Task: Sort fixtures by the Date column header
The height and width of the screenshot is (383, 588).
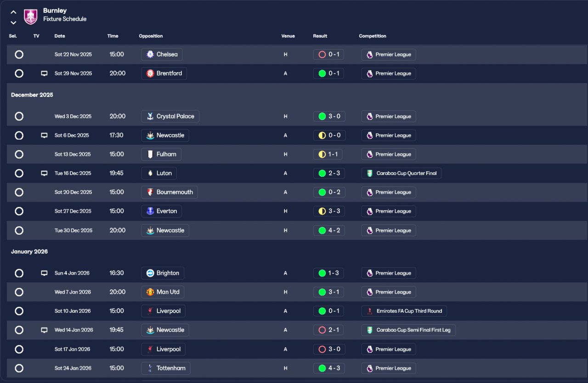Action: tap(60, 36)
